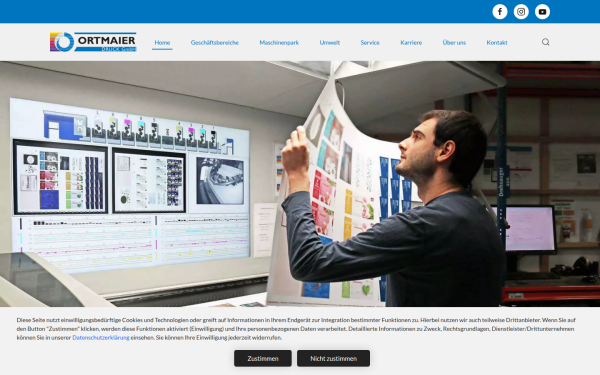
Task: Decline cookies with Nicht zustimmen
Action: click(x=333, y=359)
